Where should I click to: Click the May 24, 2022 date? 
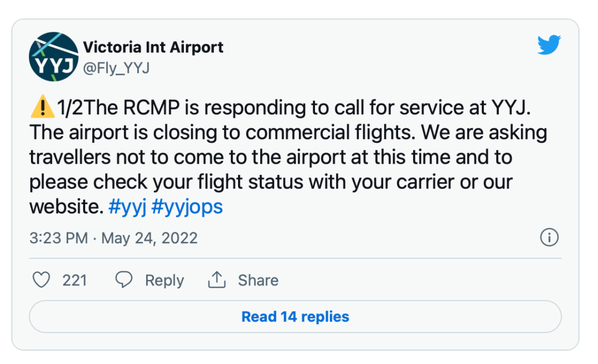coord(149,238)
